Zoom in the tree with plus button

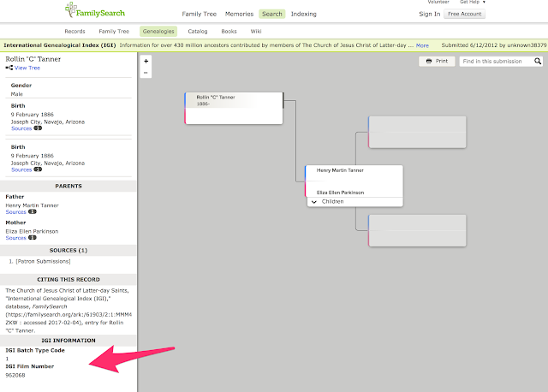pyautogui.click(x=146, y=61)
